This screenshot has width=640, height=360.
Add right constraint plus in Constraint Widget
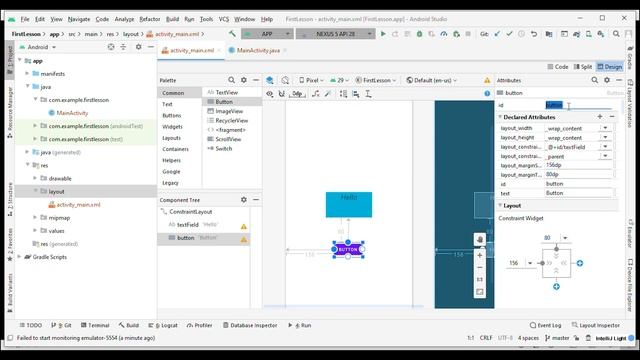point(580,263)
